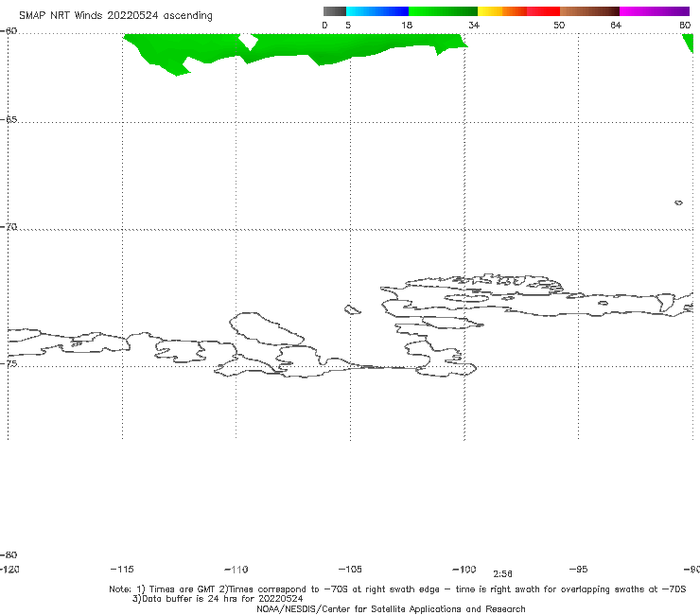Click the brown segment of the color bar
This screenshot has width=700, height=615.
tap(589, 11)
